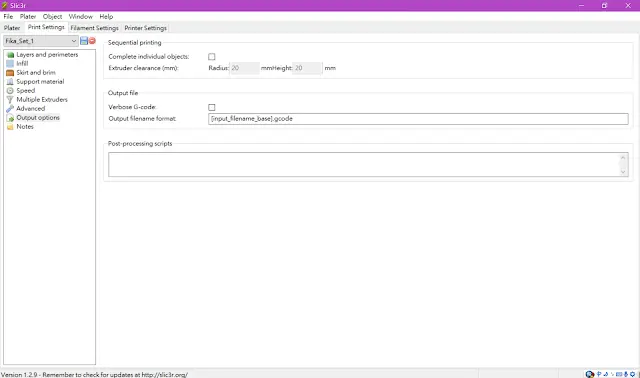
Task: Switch to the Filament Settings tab
Action: click(94, 28)
